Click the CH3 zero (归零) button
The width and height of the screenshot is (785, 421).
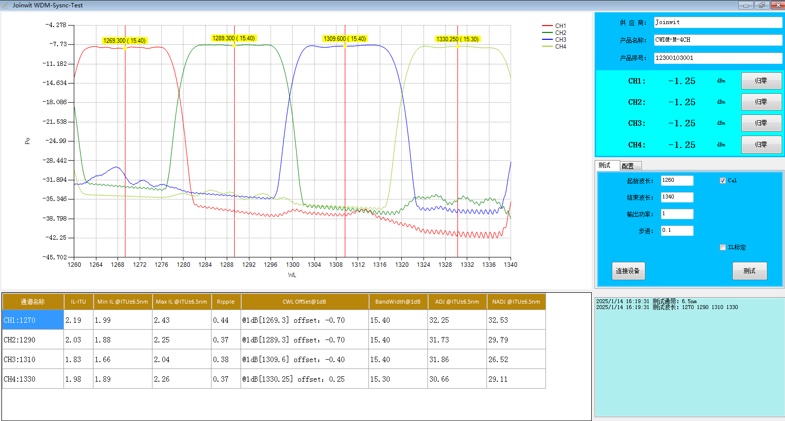tap(761, 123)
